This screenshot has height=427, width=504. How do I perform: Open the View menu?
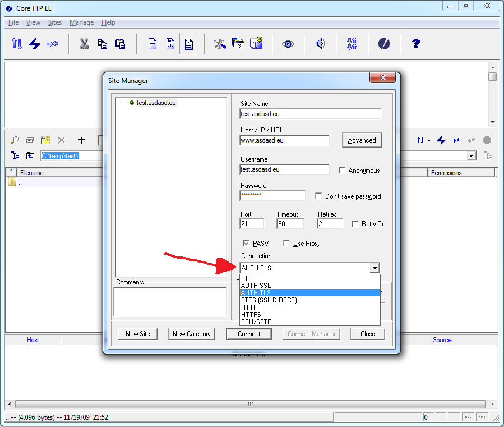[33, 22]
